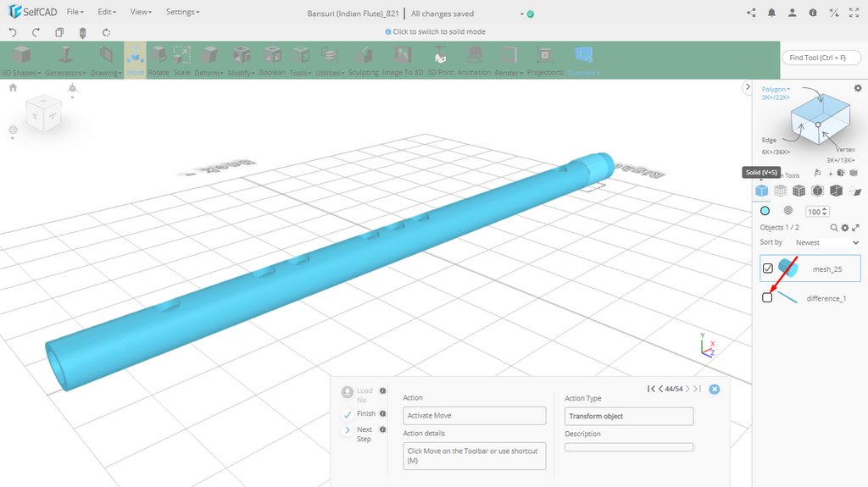
Task: Open the Sculpting tool
Action: pyautogui.click(x=364, y=59)
